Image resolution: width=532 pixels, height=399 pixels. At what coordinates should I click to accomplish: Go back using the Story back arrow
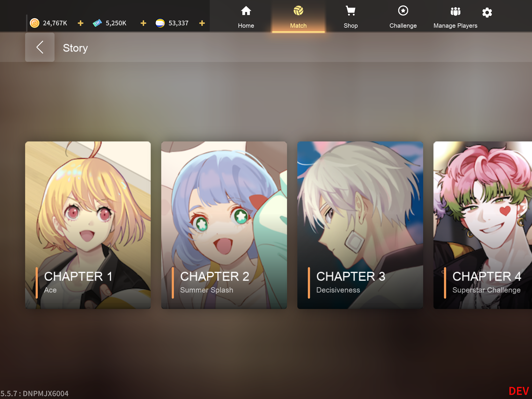40,47
